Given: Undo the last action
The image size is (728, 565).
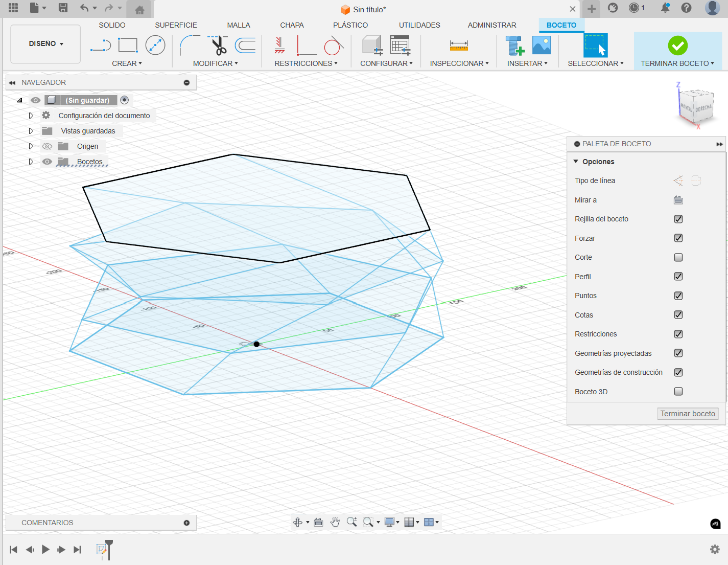Looking at the screenshot, I should pyautogui.click(x=84, y=8).
